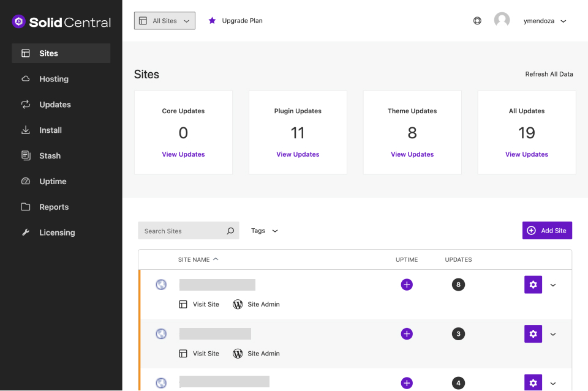Open settings gear for the site with 8 updates
Screen dimensions: 588x391
click(533, 285)
